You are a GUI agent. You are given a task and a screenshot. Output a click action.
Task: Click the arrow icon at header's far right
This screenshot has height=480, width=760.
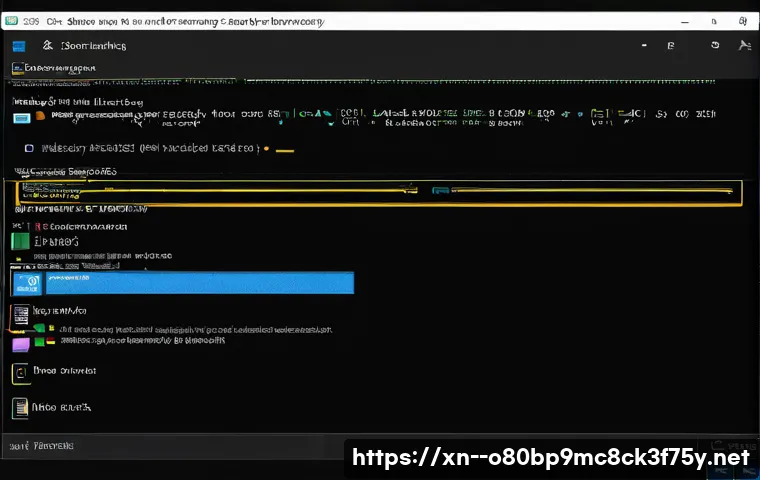click(744, 45)
